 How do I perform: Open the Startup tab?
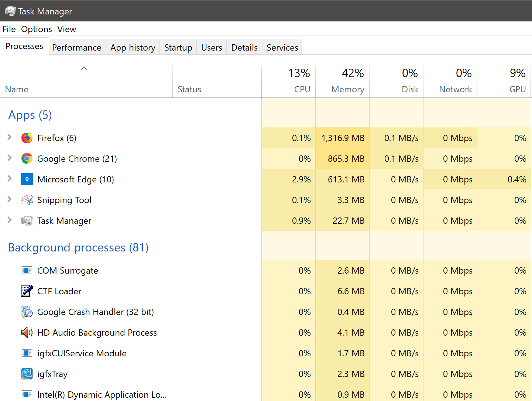178,48
